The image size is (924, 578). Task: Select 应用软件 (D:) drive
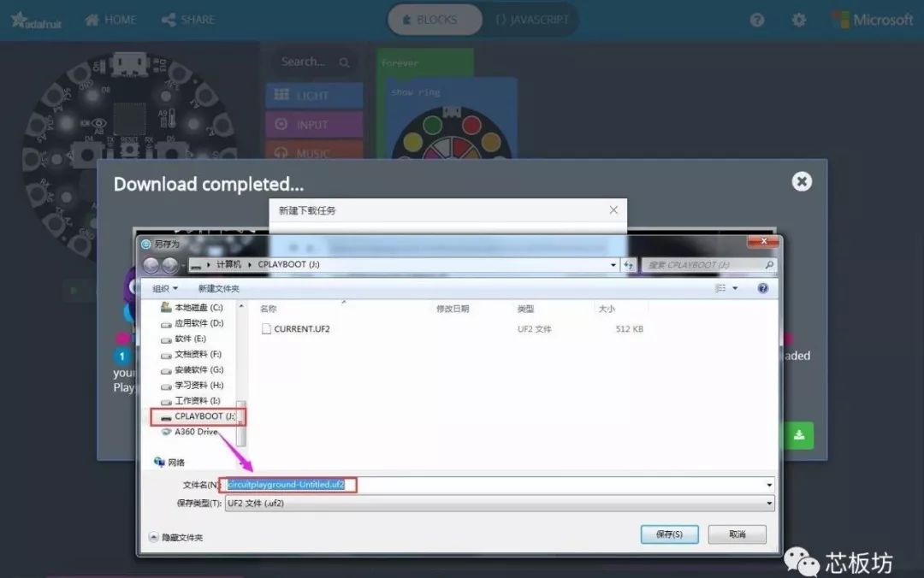pos(192,323)
